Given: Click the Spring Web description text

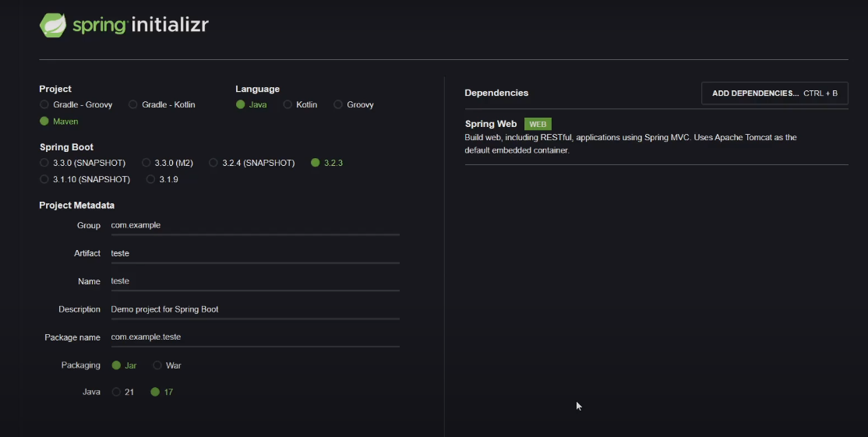Looking at the screenshot, I should tap(630, 144).
